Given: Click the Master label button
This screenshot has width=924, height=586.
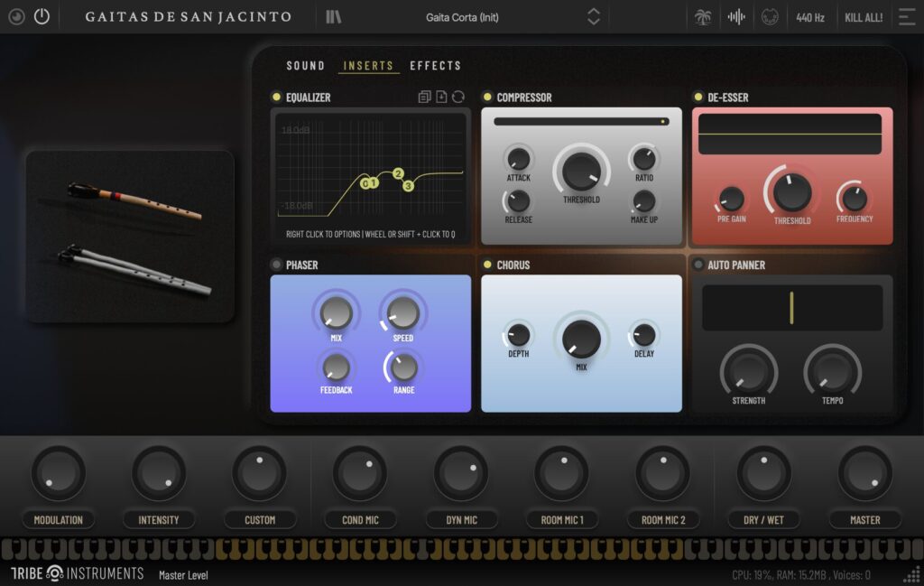Looking at the screenshot, I should click(x=864, y=520).
